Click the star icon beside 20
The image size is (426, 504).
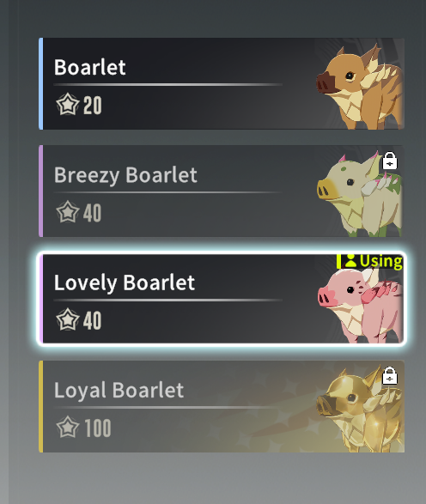(x=68, y=104)
